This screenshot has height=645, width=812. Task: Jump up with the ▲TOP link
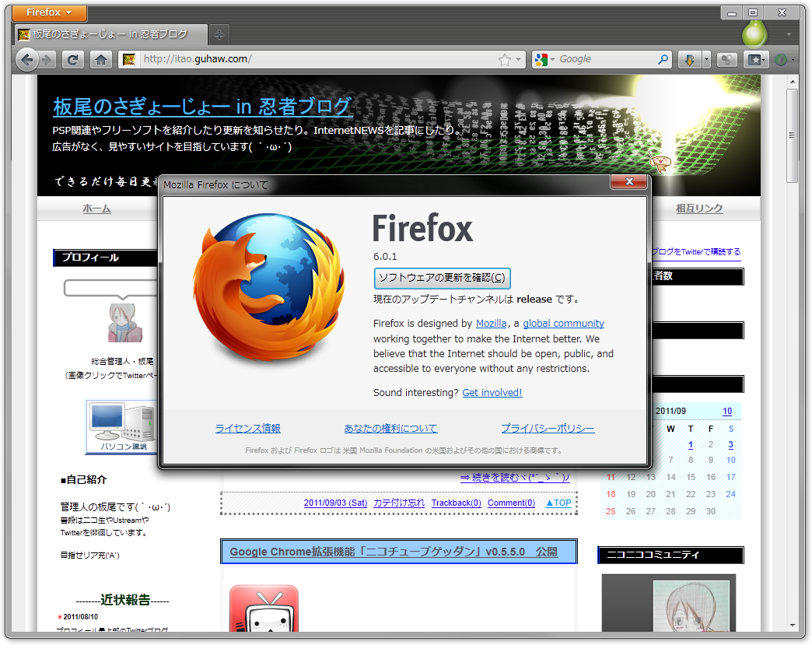558,503
